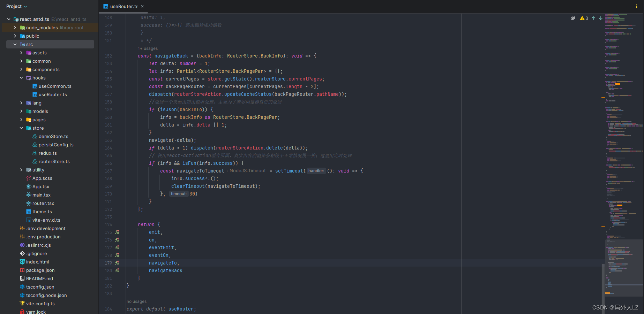644x314 pixels.
Task: Open the 3 warnings inspection indicator
Action: [x=584, y=18]
